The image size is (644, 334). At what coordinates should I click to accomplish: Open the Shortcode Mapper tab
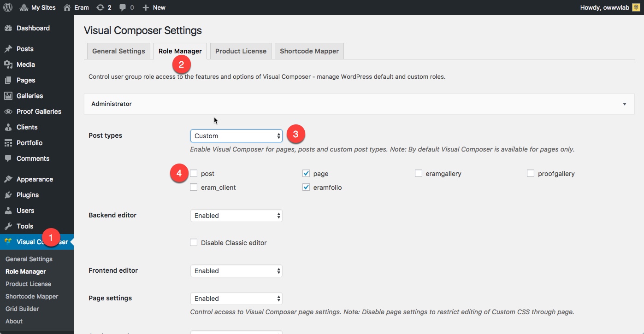309,51
